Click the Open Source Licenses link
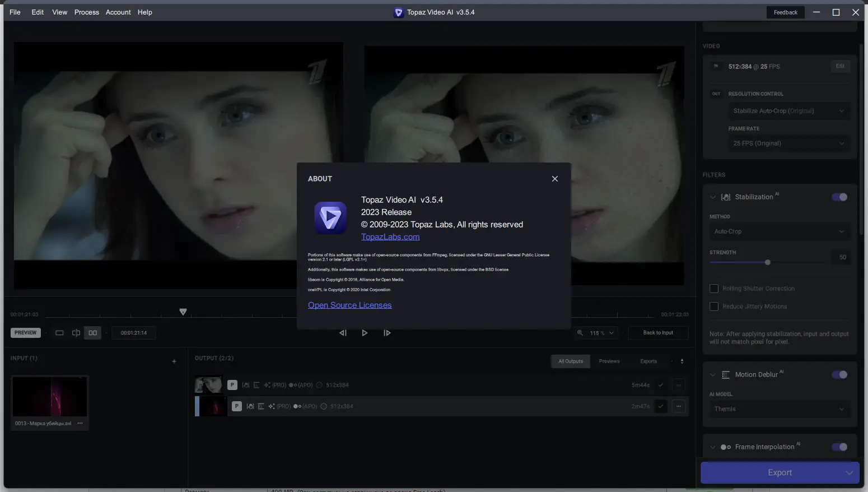Screen dimensions: 868x492 click(x=349, y=305)
